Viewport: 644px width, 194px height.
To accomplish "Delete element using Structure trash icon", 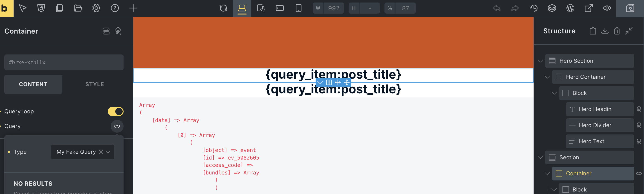I will click(617, 31).
